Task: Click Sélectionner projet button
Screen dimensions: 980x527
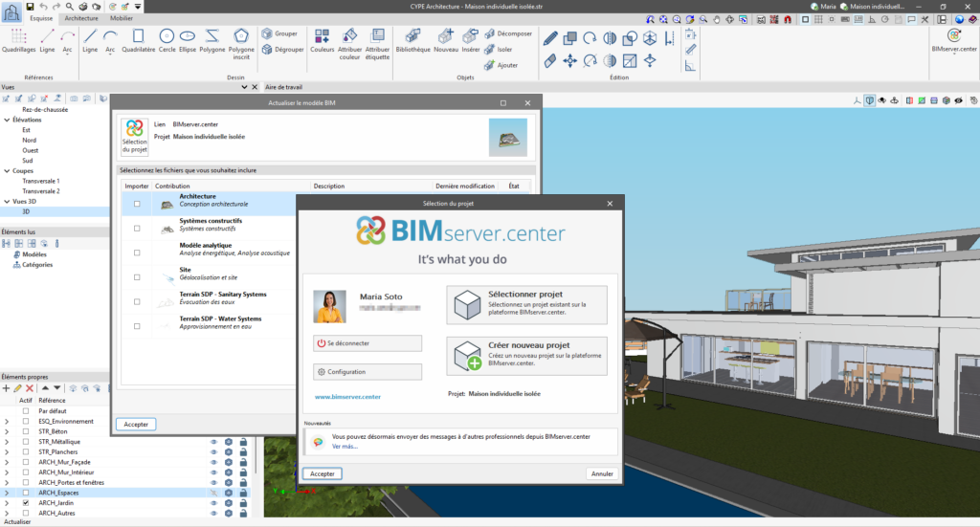Action: (x=526, y=305)
